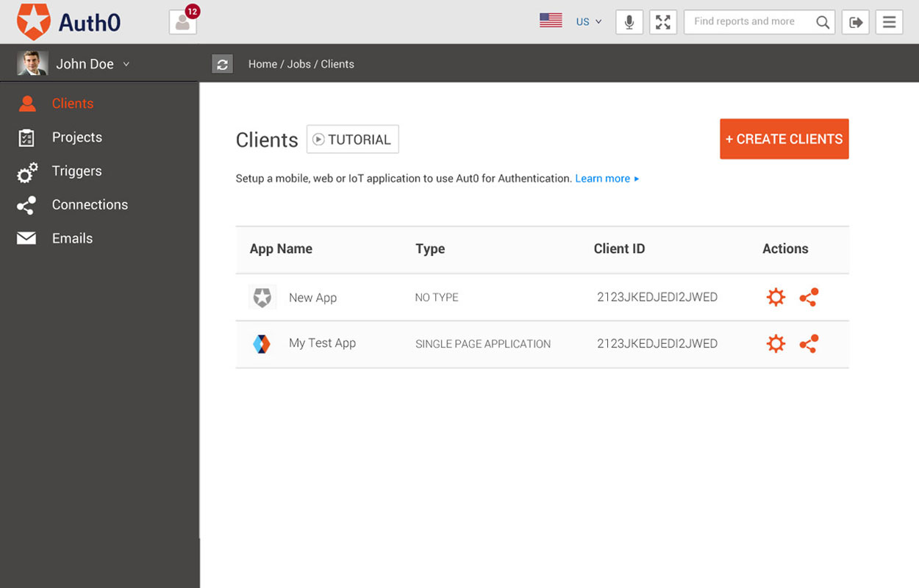Click the logout arrow icon
Image resolution: width=919 pixels, height=588 pixels.
click(856, 22)
